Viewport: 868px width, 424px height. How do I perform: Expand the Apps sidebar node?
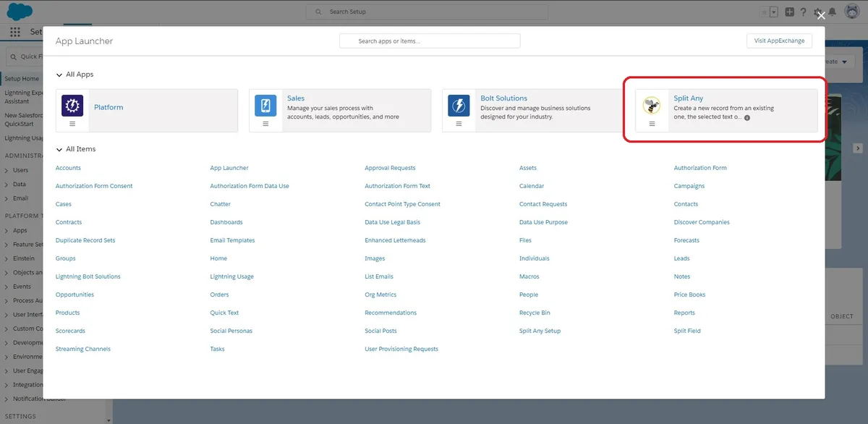pyautogui.click(x=7, y=231)
